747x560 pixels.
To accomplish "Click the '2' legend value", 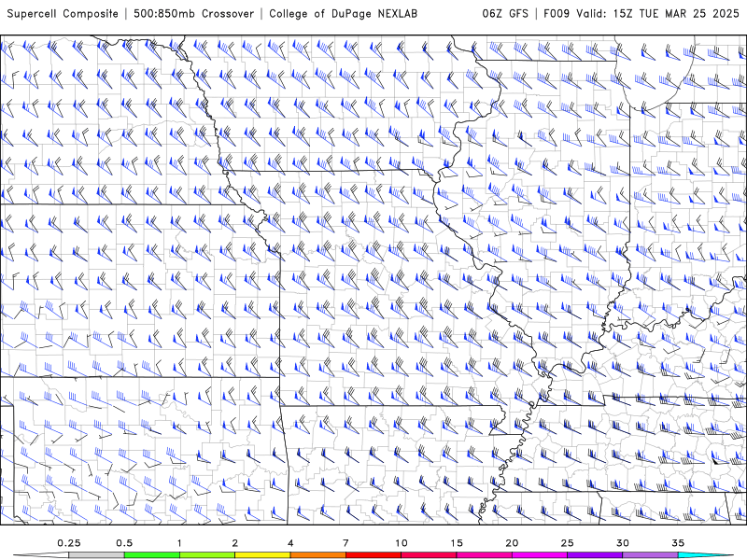I will click(235, 543).
